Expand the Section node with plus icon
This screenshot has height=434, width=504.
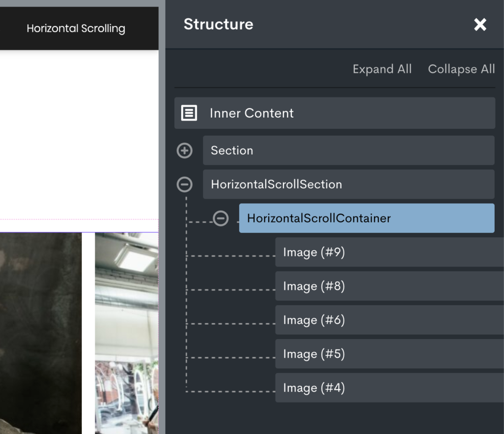(x=185, y=151)
